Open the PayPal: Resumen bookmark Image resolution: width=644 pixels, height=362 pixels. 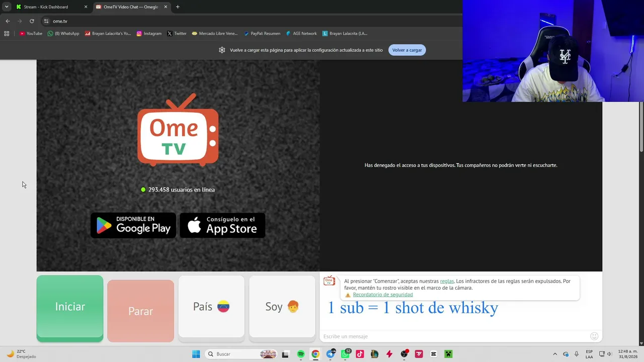pos(262,34)
